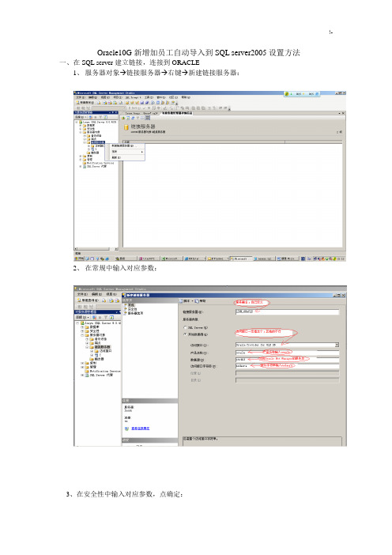Open the 报表 submenu in the context menu
The height and width of the screenshot is (555, 392).
(126, 152)
